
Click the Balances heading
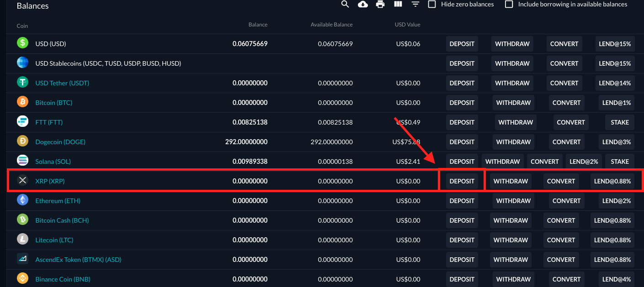pos(32,6)
